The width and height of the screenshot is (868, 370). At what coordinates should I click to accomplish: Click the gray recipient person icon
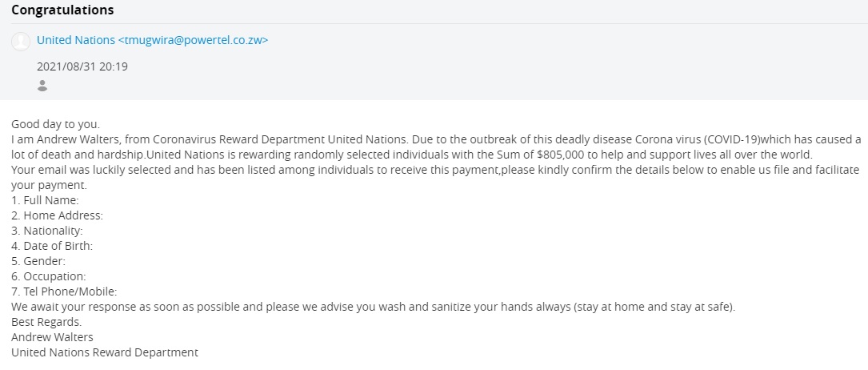42,86
